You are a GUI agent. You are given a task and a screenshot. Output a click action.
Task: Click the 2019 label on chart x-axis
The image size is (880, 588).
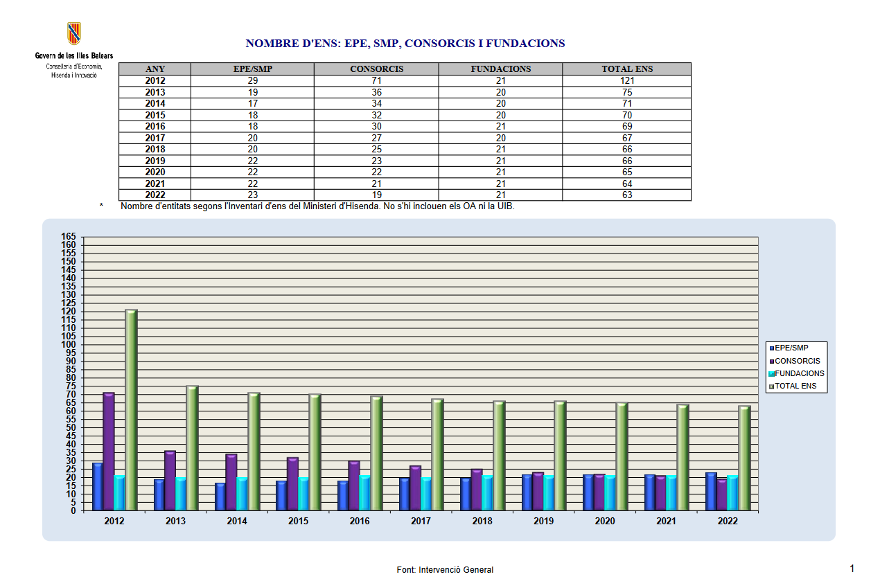543,522
